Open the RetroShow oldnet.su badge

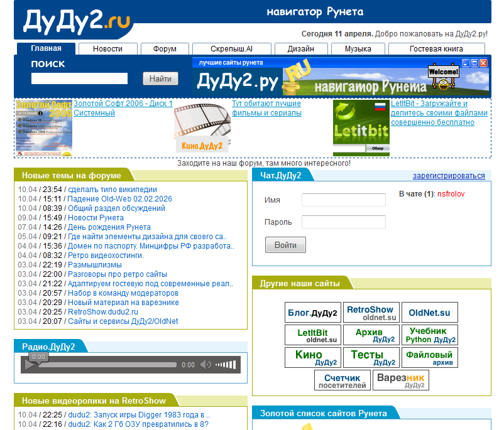coord(370,313)
